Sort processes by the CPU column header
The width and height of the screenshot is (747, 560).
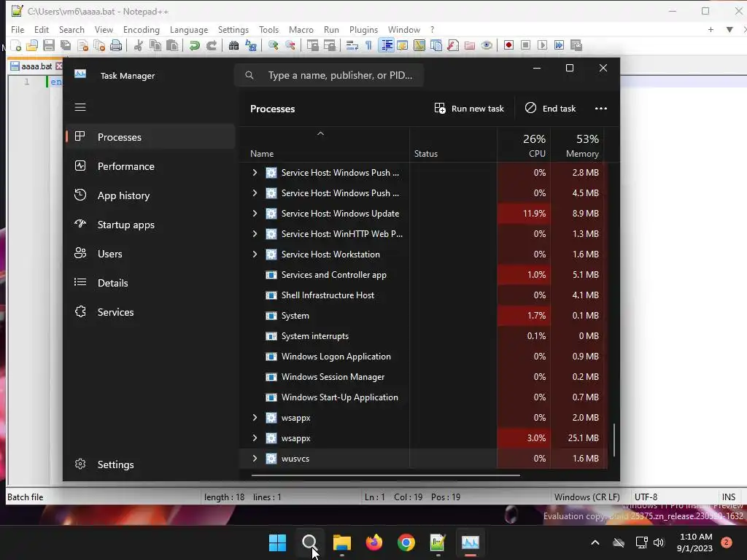tap(524, 145)
